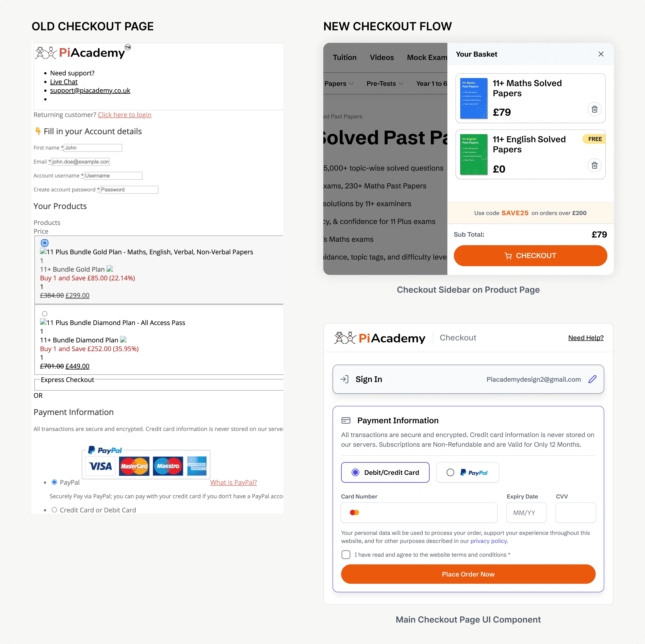This screenshot has height=644, width=645.
Task: Click the pencil edit icon beside sign-in email
Action: [x=592, y=379]
